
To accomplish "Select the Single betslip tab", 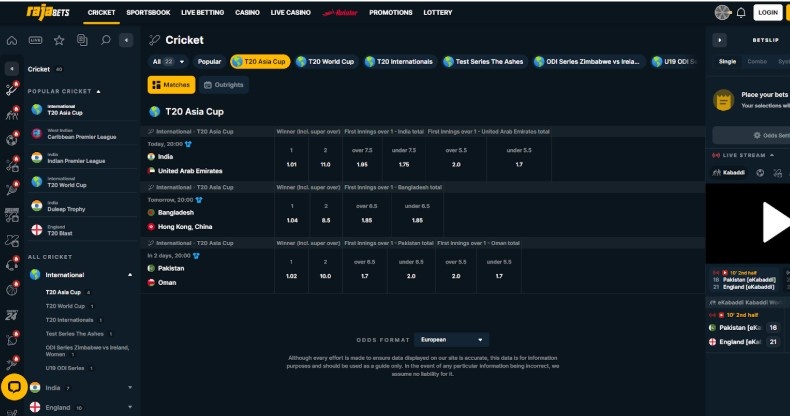I will point(727,61).
